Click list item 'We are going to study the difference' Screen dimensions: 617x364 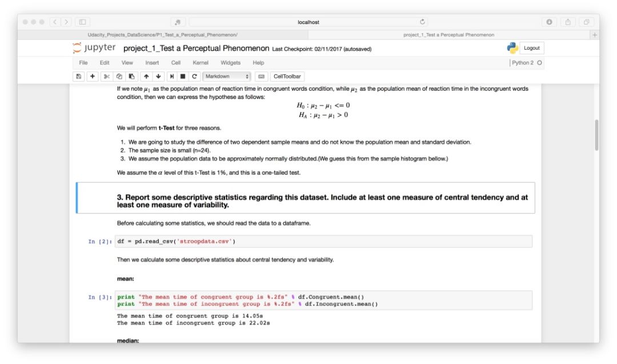click(x=299, y=142)
